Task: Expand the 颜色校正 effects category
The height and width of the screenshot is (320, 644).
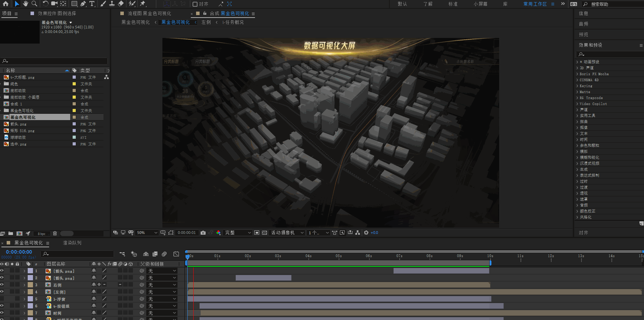Action: coord(577,211)
